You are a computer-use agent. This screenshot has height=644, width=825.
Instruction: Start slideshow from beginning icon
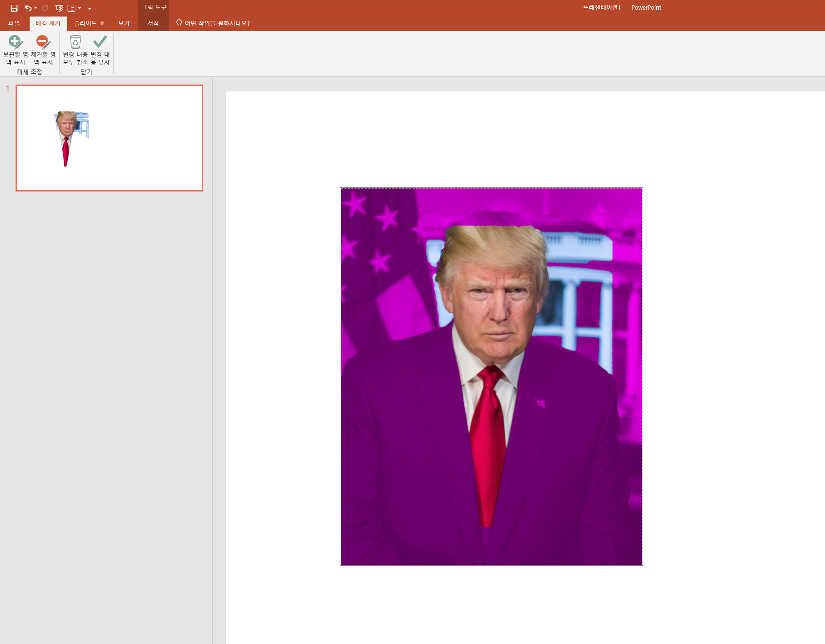[59, 8]
